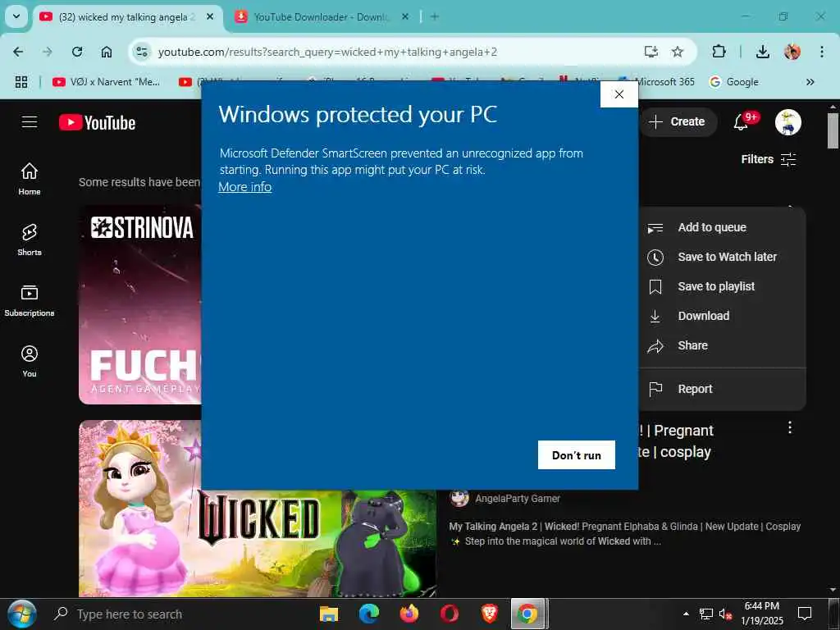Choose Save to playlist
840x630 pixels.
pos(722,286)
